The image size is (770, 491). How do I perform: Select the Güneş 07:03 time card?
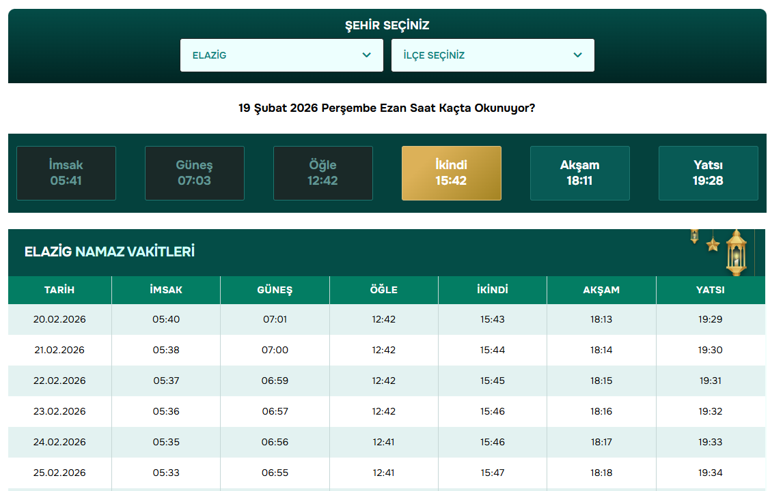[194, 173]
